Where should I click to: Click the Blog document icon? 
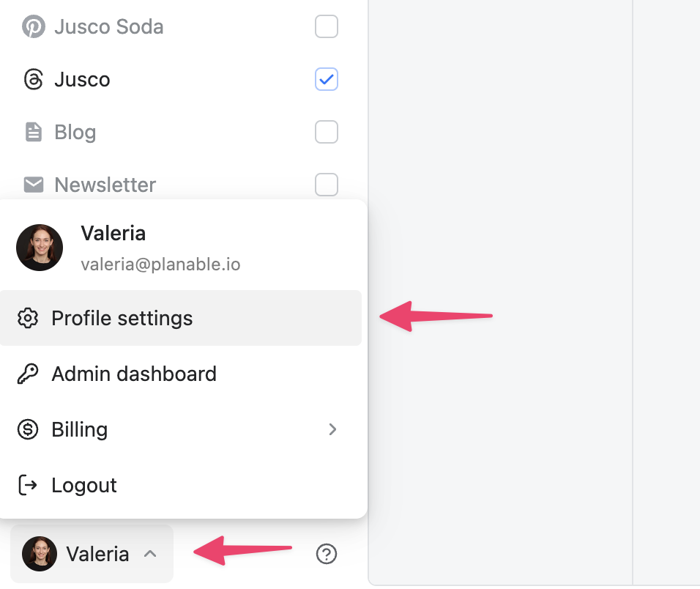coord(33,132)
